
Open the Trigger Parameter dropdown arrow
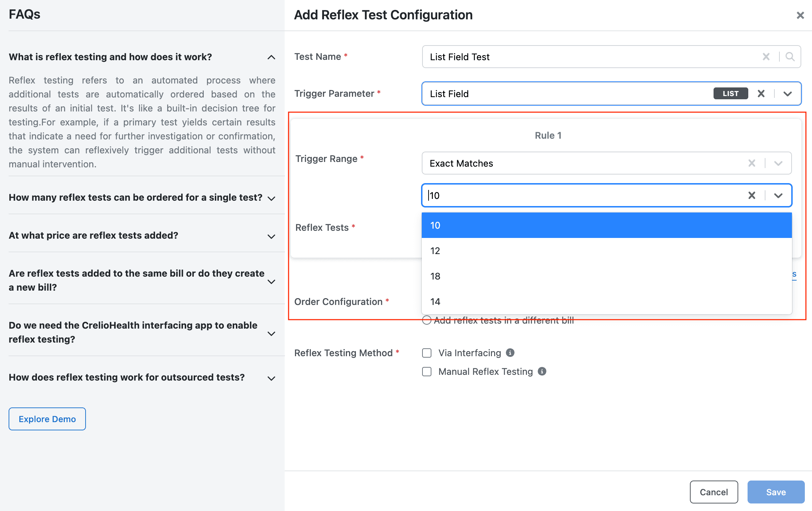point(787,94)
